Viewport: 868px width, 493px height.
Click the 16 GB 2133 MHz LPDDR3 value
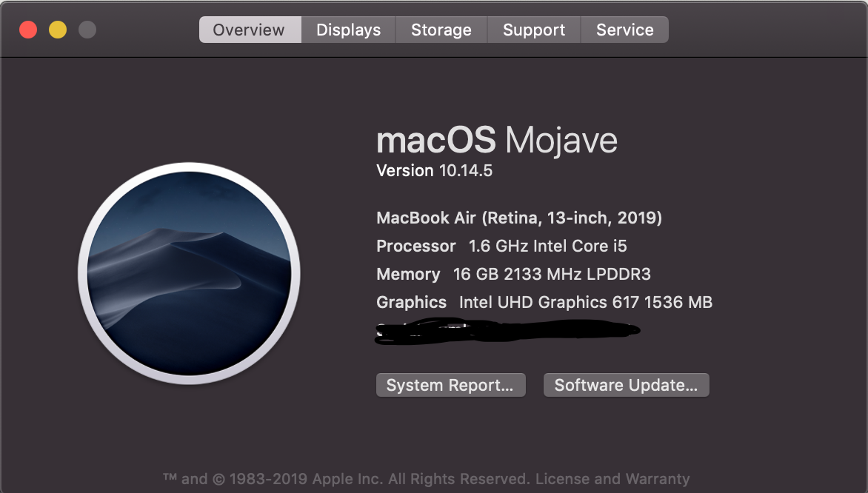click(552, 275)
